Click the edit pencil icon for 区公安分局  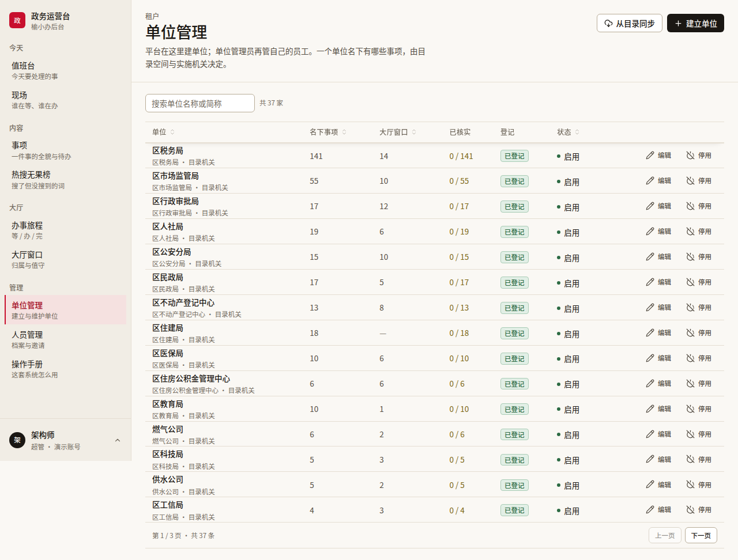(x=650, y=257)
